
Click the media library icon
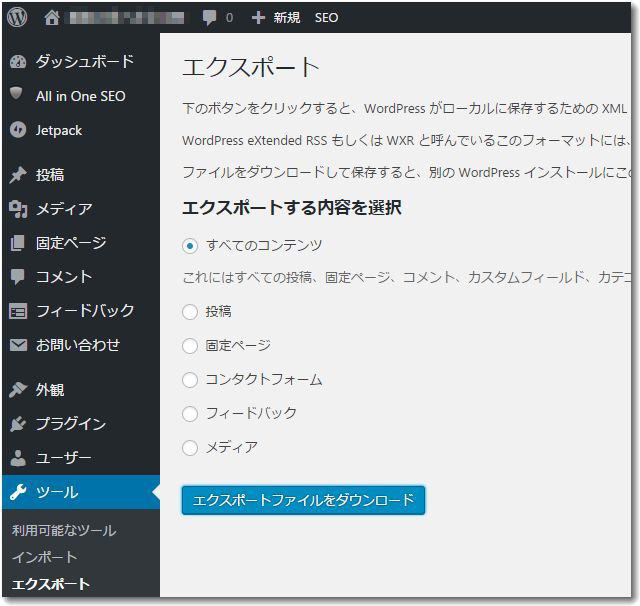click(18, 209)
